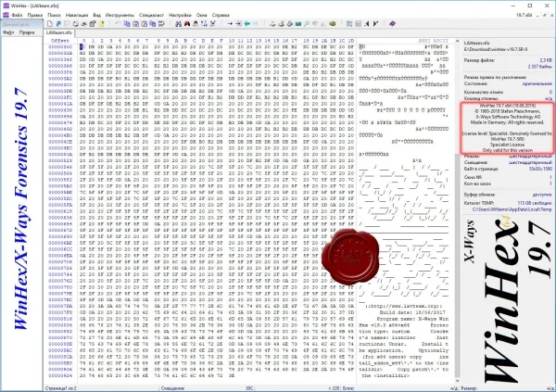Open the Поиск menu

[54, 15]
